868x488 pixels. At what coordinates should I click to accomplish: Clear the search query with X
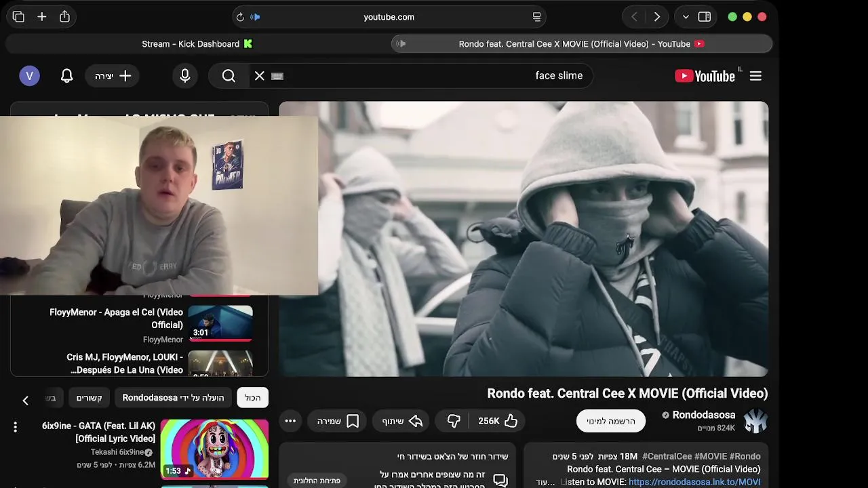coord(259,76)
